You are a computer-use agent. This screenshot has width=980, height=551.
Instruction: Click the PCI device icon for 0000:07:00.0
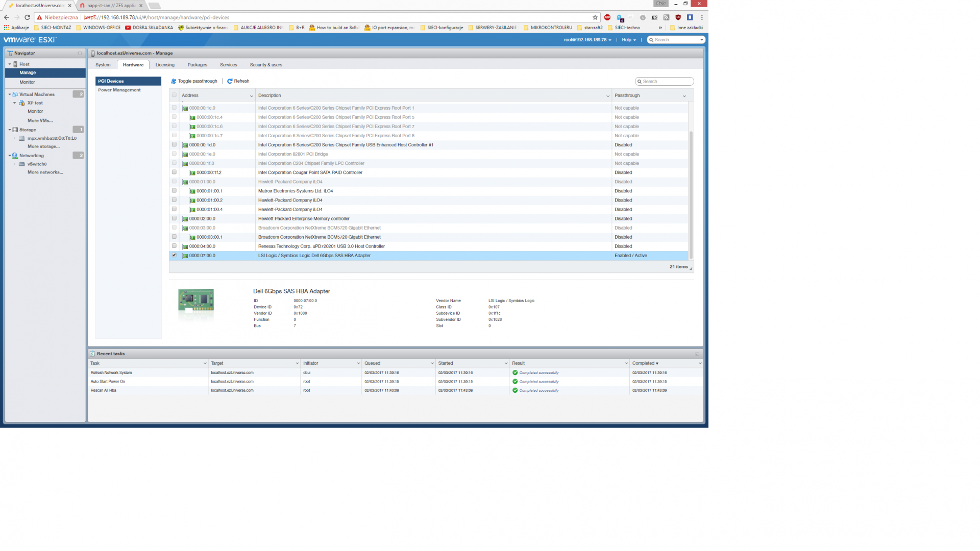tap(185, 256)
